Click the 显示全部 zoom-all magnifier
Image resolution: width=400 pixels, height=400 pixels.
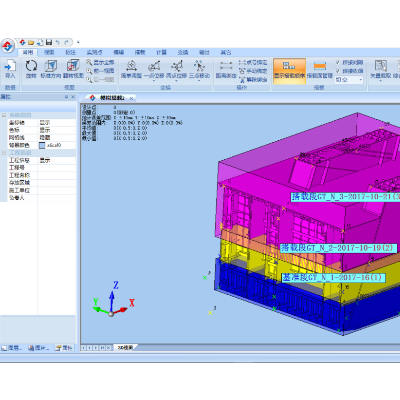(89, 62)
